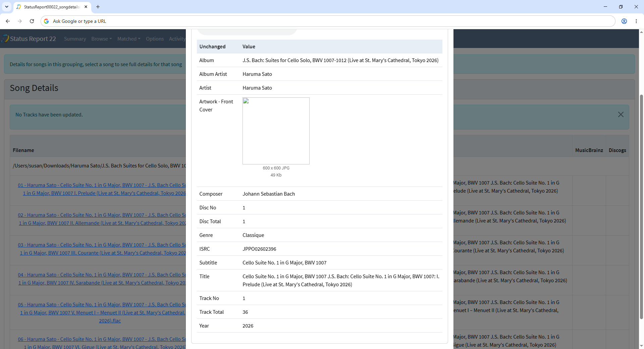Expand the Browse dropdown menu
The height and width of the screenshot is (349, 644).
tap(102, 39)
